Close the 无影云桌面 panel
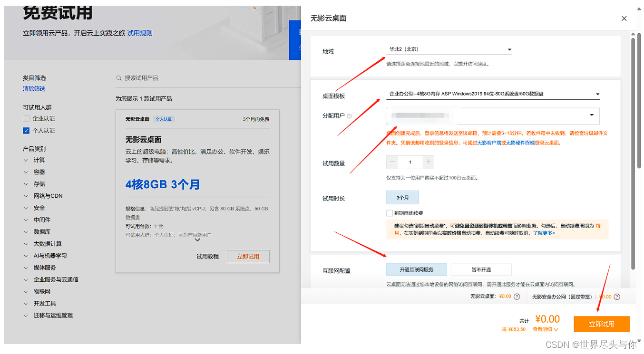This screenshot has width=644, height=354. 624,19
